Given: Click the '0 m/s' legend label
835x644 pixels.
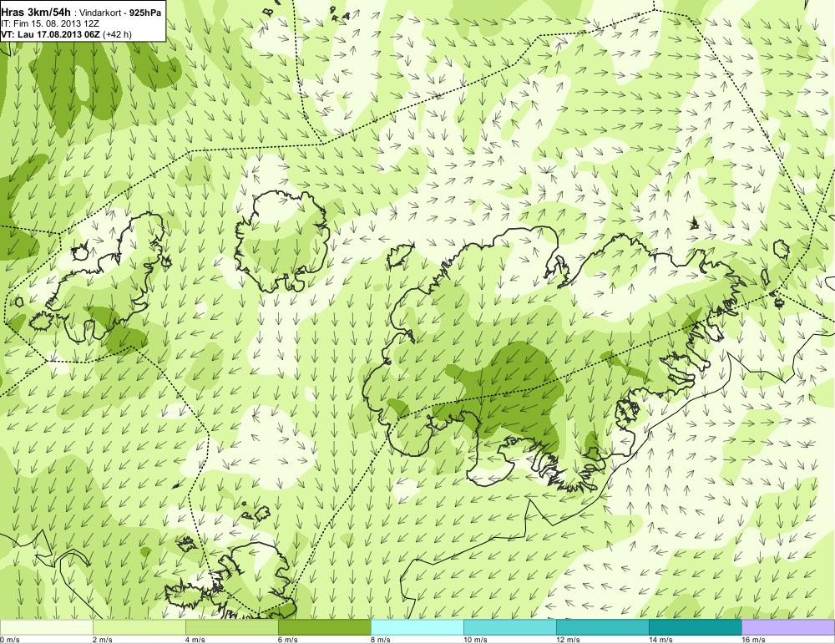Looking at the screenshot, I should pyautogui.click(x=9, y=640).
